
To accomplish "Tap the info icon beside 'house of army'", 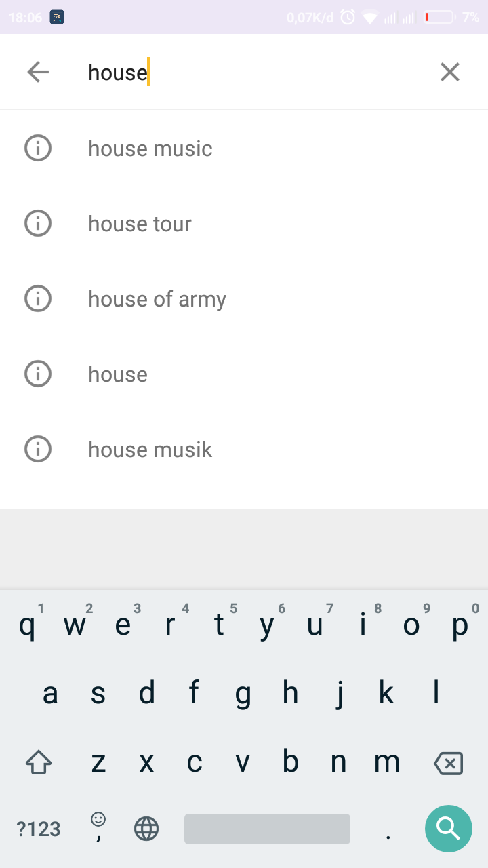I will 38,298.
